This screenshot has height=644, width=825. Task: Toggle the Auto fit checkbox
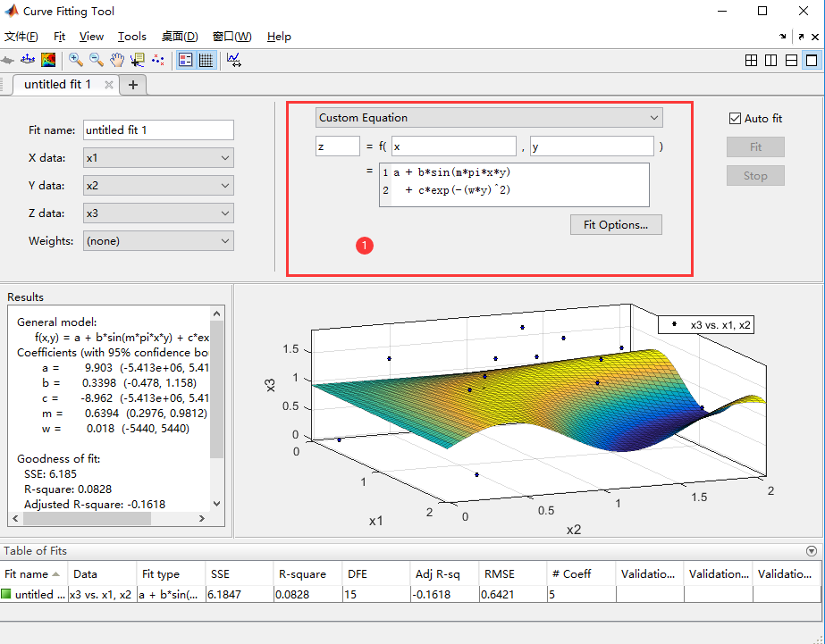click(735, 118)
